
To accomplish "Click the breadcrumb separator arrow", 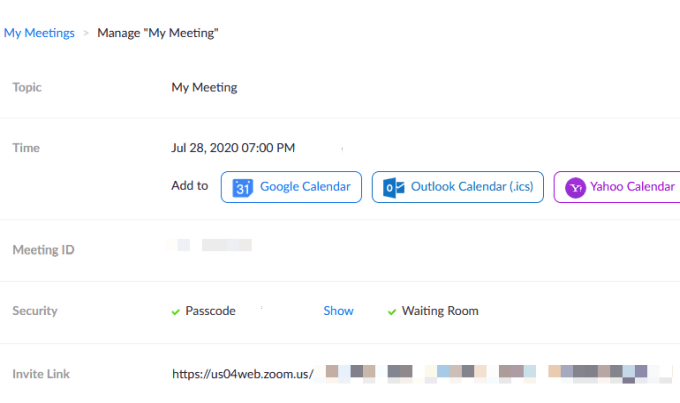I will click(86, 33).
